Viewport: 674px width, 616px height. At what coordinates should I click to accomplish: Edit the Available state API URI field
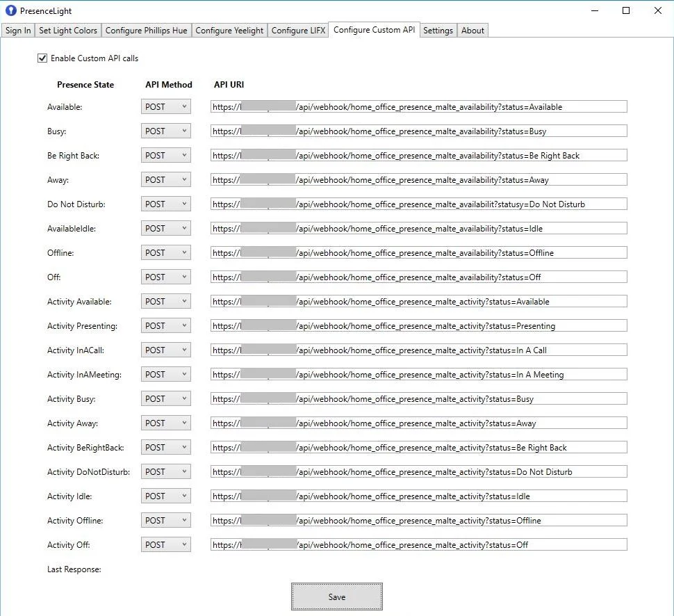point(419,106)
